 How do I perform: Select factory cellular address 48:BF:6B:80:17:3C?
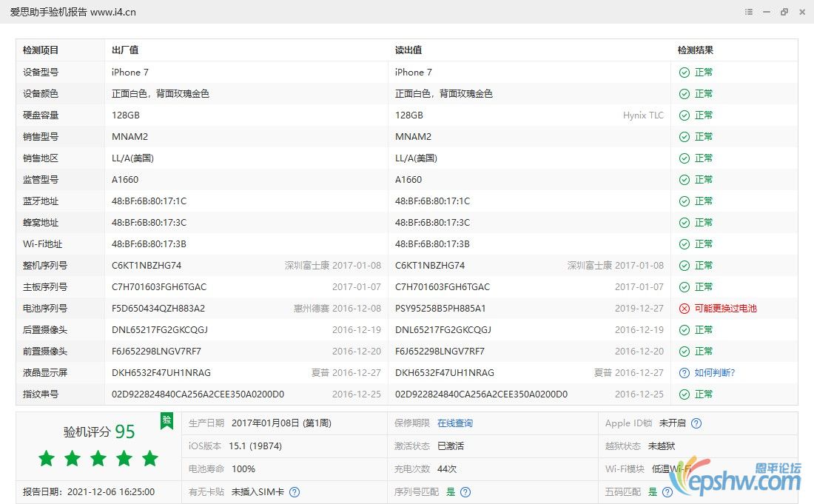(x=149, y=223)
